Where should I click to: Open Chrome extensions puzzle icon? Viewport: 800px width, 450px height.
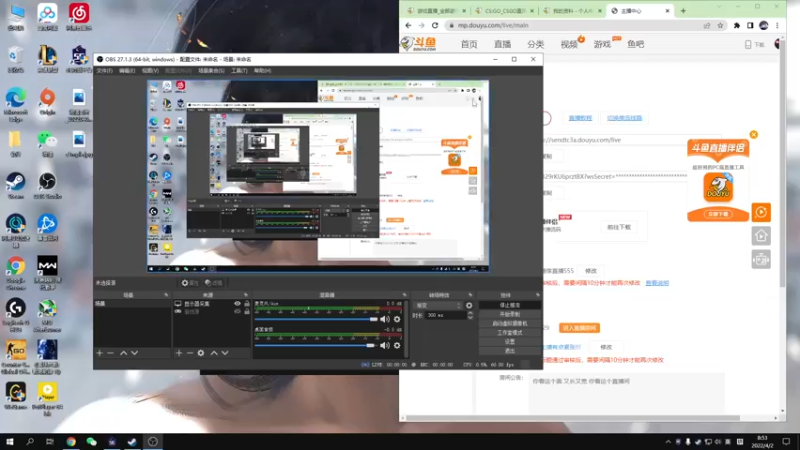737,25
